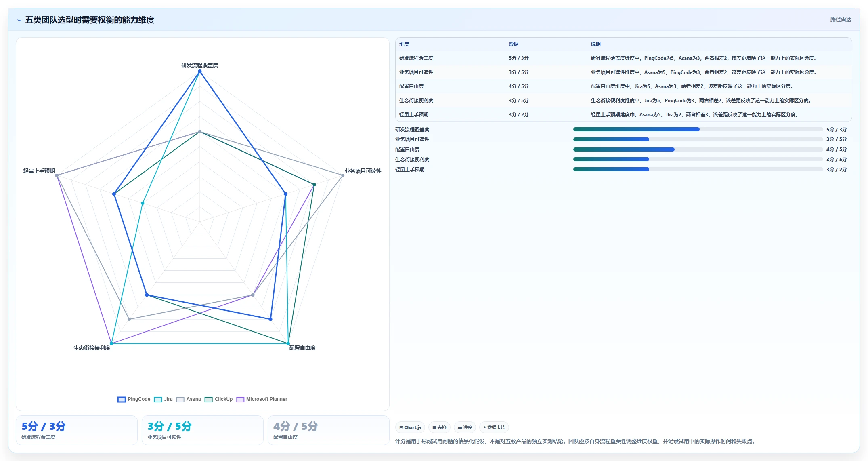This screenshot has height=461, width=868.
Task: Toggle the Jira legend swatch
Action: (158, 400)
